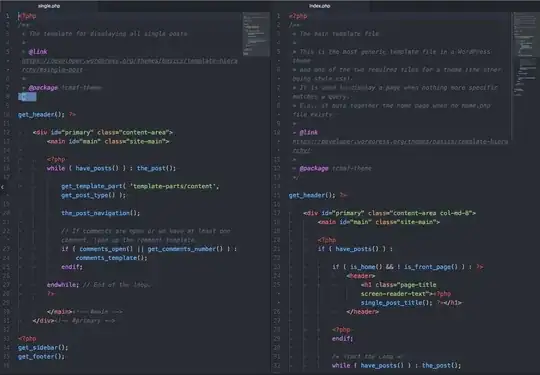Screen dimensions: 540x375
Task: Click the minimap in the single.php pane
Action: click(256, 34)
